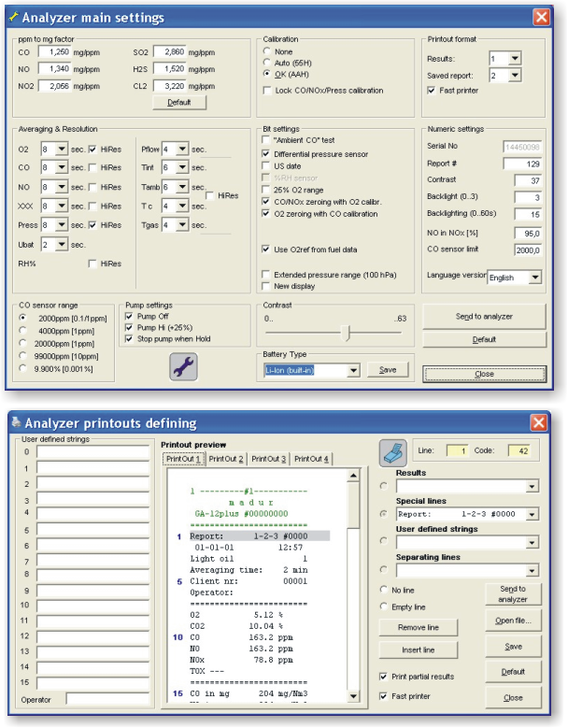Click Remove line button
Image resolution: width=568 pixels, height=728 pixels.
point(419,627)
